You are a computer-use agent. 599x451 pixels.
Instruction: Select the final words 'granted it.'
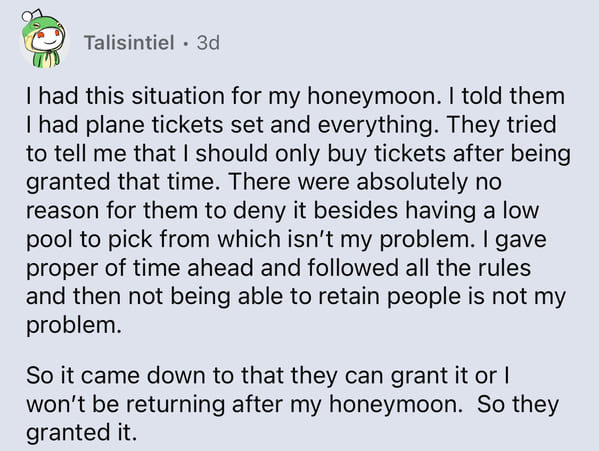(x=81, y=433)
